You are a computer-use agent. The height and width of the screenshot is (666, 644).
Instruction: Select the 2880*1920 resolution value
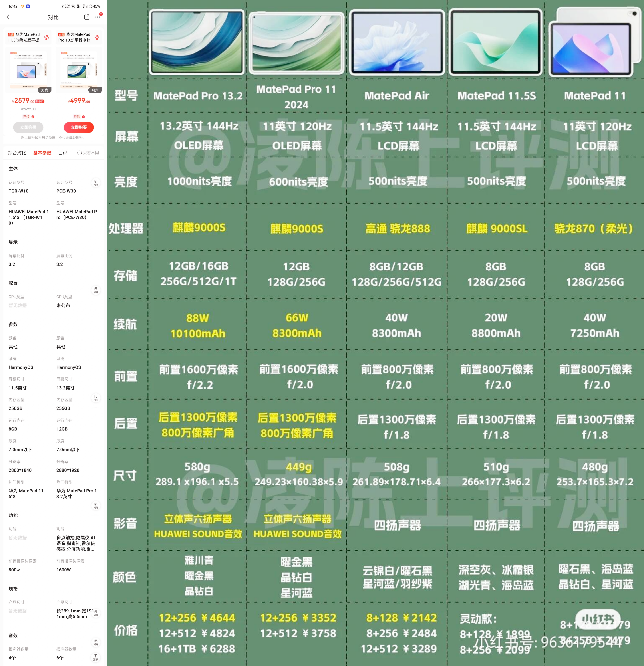[x=68, y=470]
